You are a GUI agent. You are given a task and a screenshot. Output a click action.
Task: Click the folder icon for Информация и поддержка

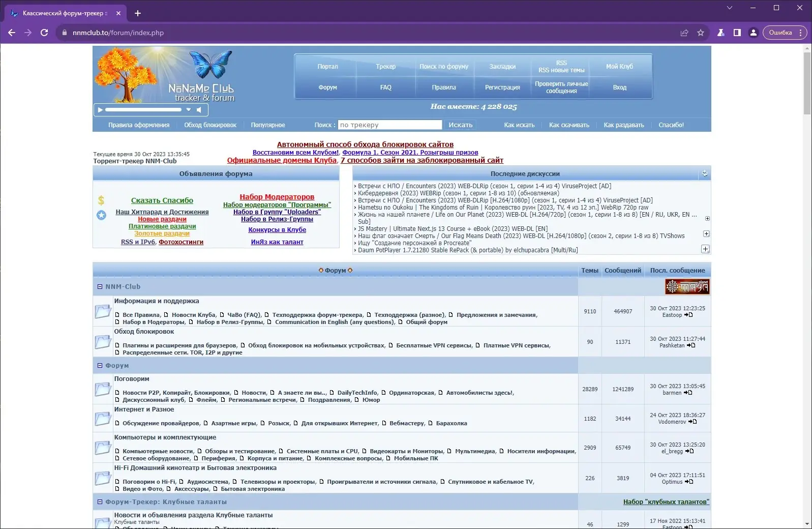pyautogui.click(x=103, y=311)
